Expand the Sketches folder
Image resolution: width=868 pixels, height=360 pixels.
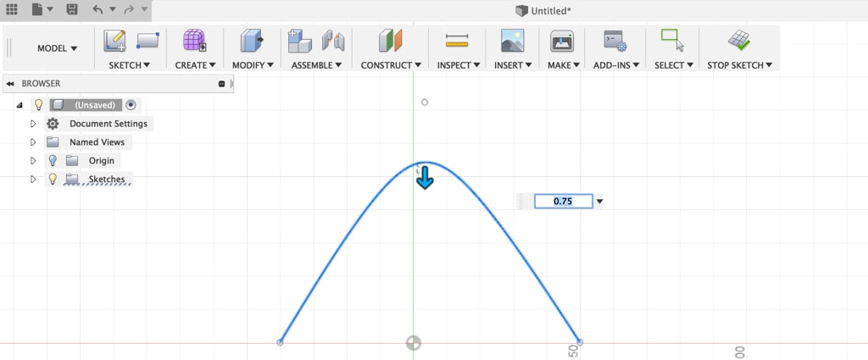(33, 180)
